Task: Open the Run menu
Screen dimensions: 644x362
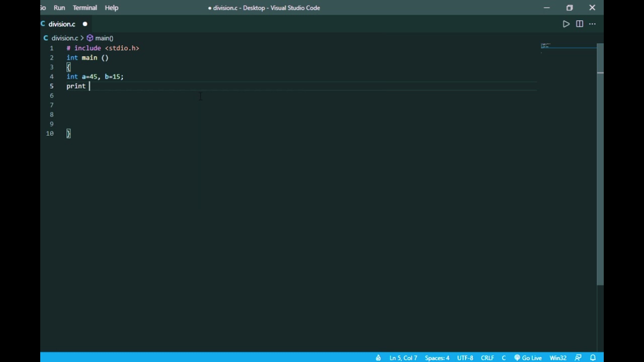Action: [59, 8]
